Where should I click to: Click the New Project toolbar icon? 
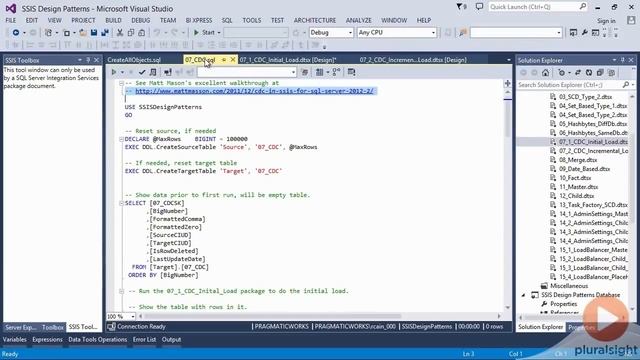click(x=48, y=33)
